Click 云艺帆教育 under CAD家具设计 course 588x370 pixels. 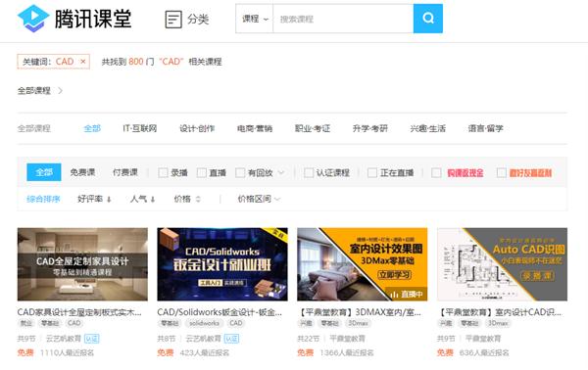[64, 339]
